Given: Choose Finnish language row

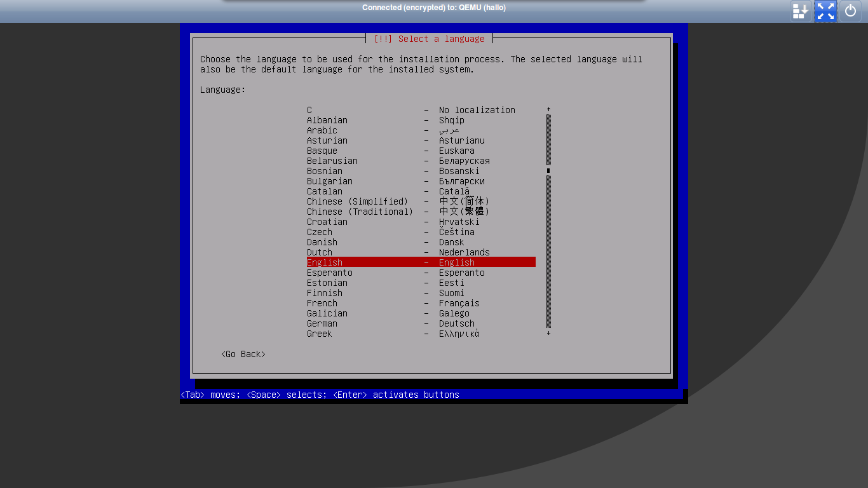Looking at the screenshot, I should click(421, 293).
